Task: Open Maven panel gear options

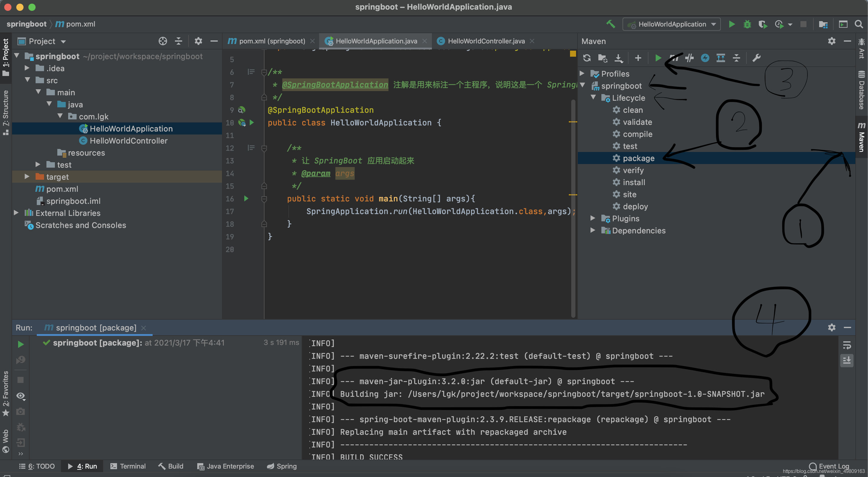Action: pos(831,41)
